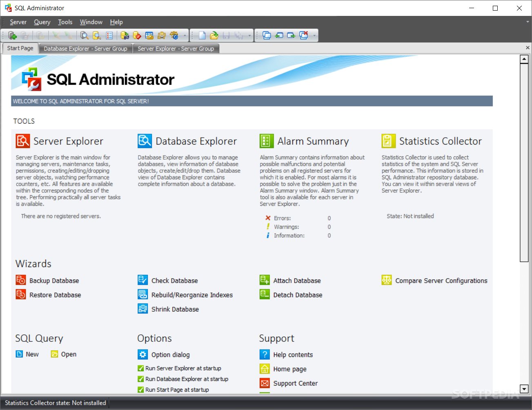Toggle Run Server Explorer at startup checkbox

point(141,368)
